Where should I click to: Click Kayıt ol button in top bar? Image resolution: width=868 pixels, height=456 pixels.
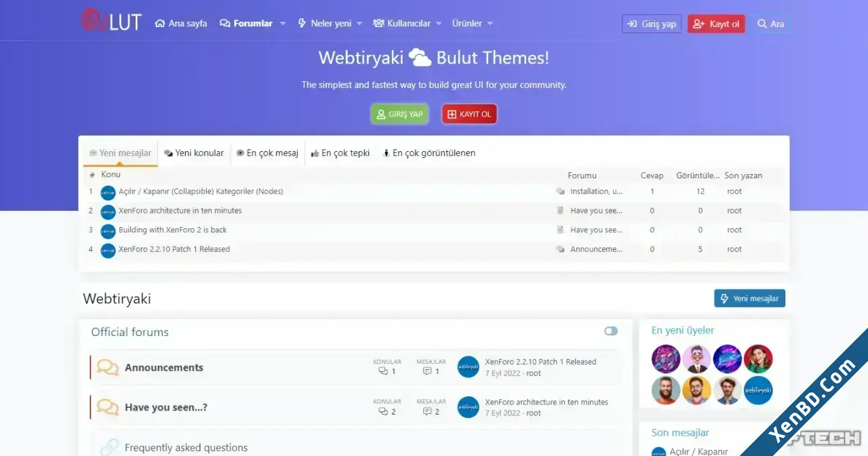(716, 24)
